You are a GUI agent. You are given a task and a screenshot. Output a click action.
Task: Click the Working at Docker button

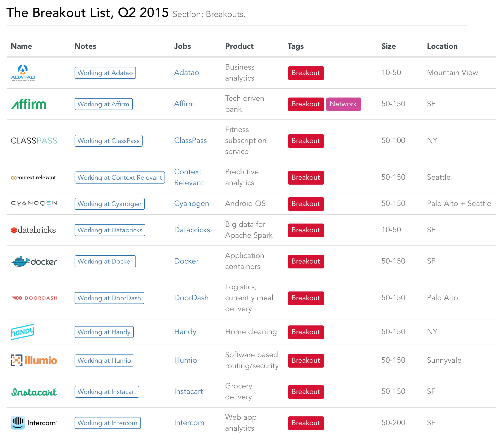tap(105, 261)
